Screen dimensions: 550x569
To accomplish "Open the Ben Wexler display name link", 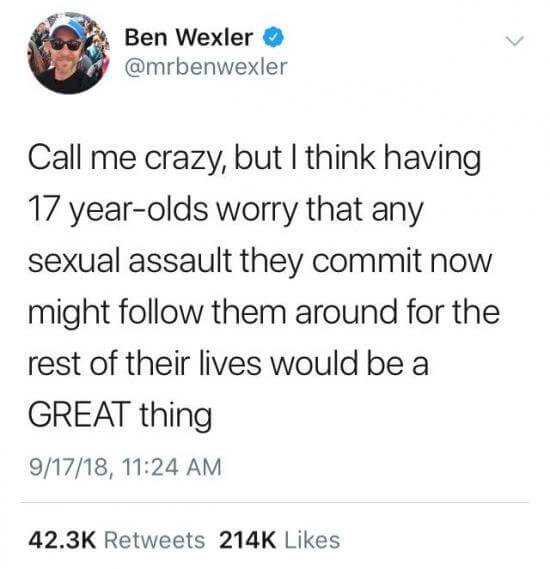I will click(x=189, y=38).
